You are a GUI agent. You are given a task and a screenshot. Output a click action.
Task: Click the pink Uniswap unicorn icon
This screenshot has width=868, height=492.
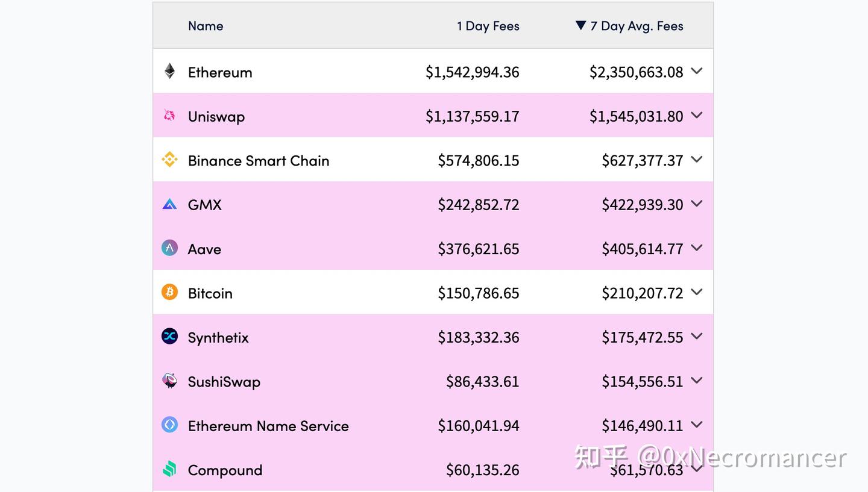[x=169, y=115]
